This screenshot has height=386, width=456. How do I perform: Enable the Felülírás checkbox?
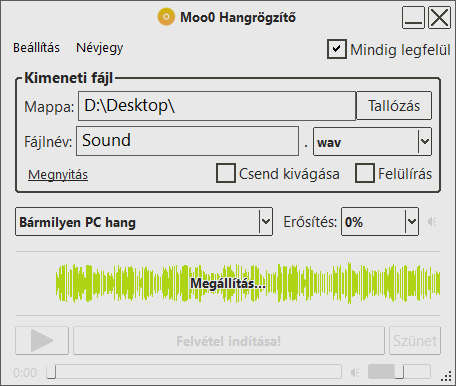(x=365, y=173)
